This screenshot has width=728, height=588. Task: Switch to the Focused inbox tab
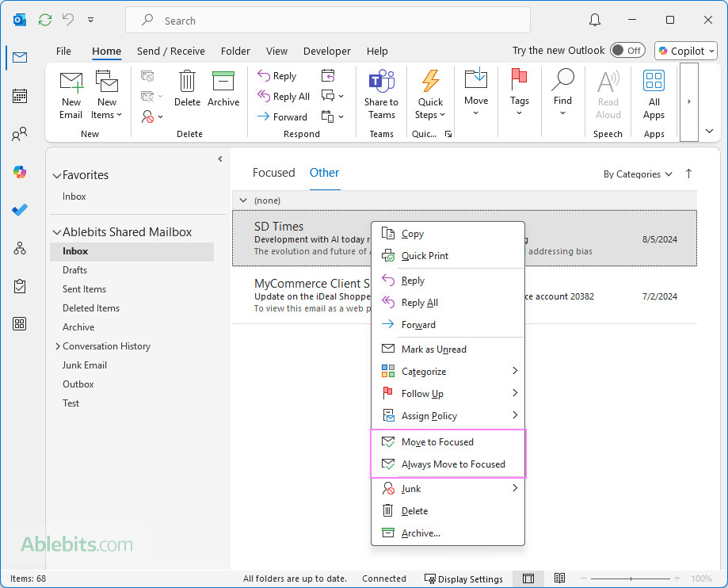(x=274, y=173)
